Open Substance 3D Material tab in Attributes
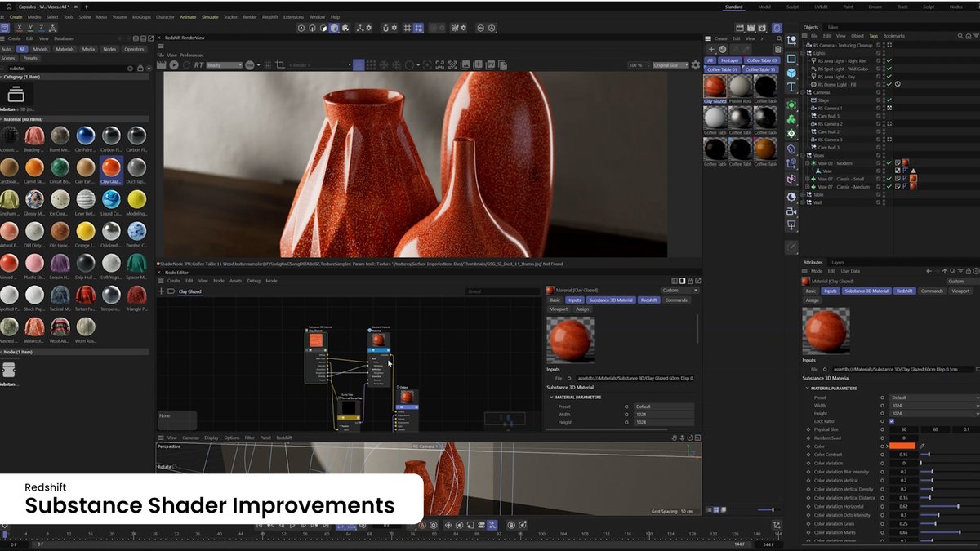Image resolution: width=980 pixels, height=551 pixels. click(x=866, y=291)
